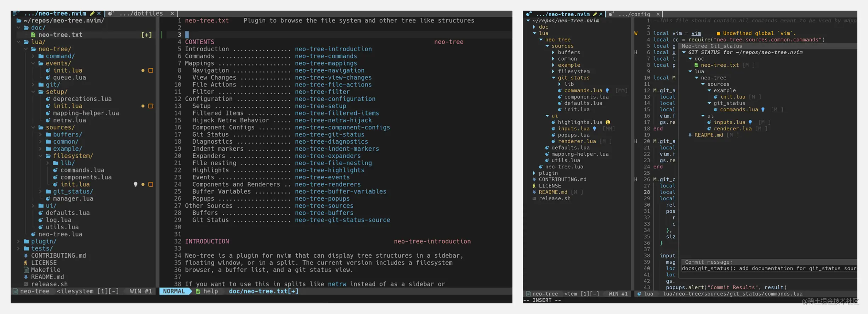
Task: Switch to the .../dotfiles tab
Action: [141, 13]
